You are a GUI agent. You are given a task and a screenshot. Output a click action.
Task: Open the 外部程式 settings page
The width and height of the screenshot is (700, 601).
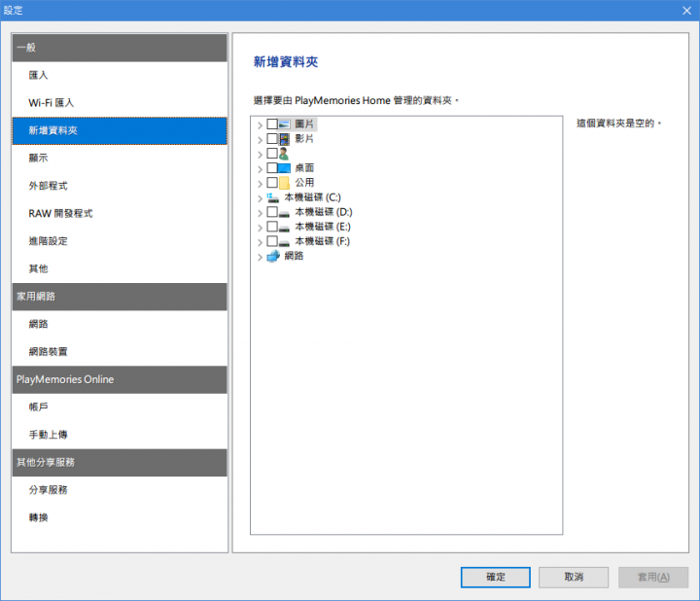click(x=120, y=186)
